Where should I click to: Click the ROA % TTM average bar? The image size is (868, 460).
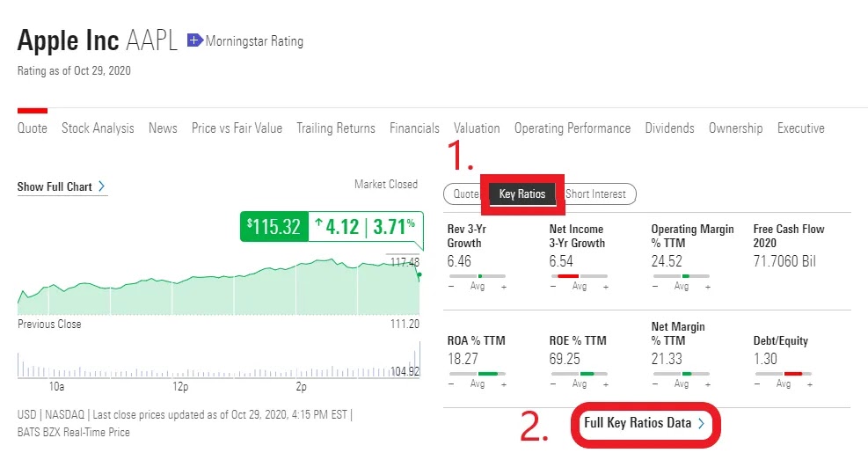pyautogui.click(x=478, y=374)
